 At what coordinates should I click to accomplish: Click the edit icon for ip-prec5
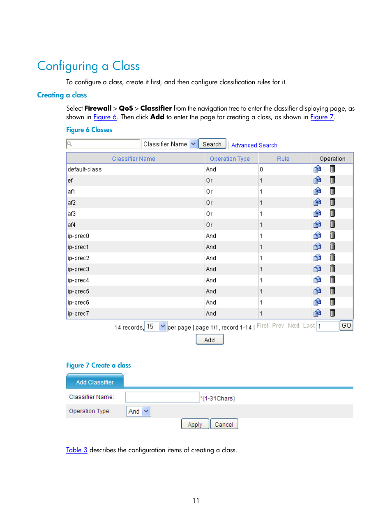pos(317,291)
